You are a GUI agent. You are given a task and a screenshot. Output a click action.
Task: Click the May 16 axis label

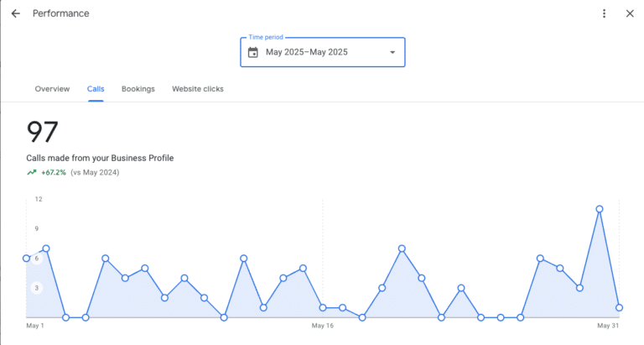pos(323,326)
